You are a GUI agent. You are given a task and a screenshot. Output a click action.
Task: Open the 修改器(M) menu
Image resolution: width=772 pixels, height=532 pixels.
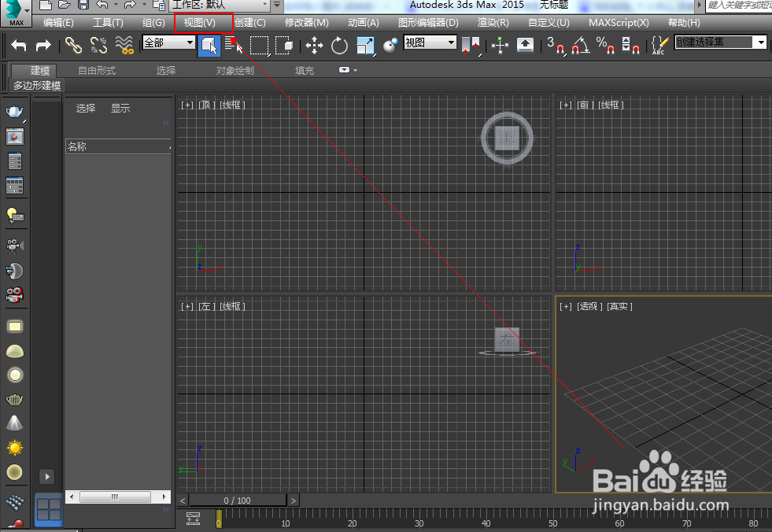[x=306, y=23]
